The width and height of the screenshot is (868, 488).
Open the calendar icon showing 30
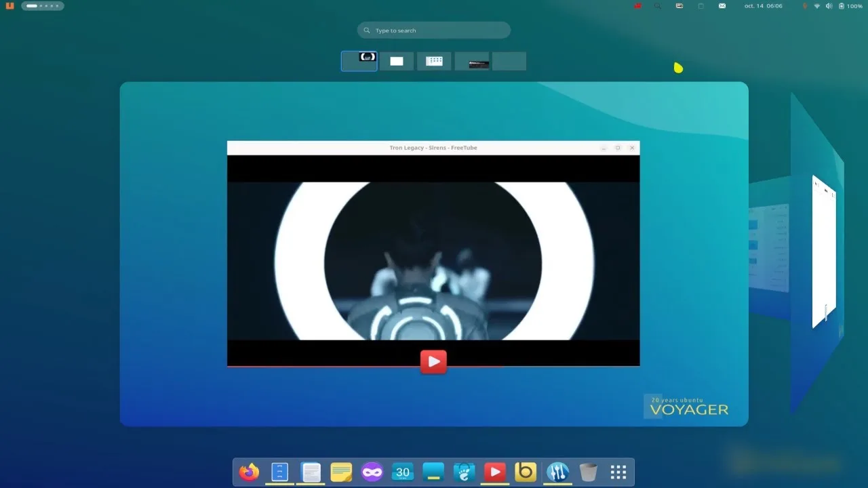tap(403, 472)
